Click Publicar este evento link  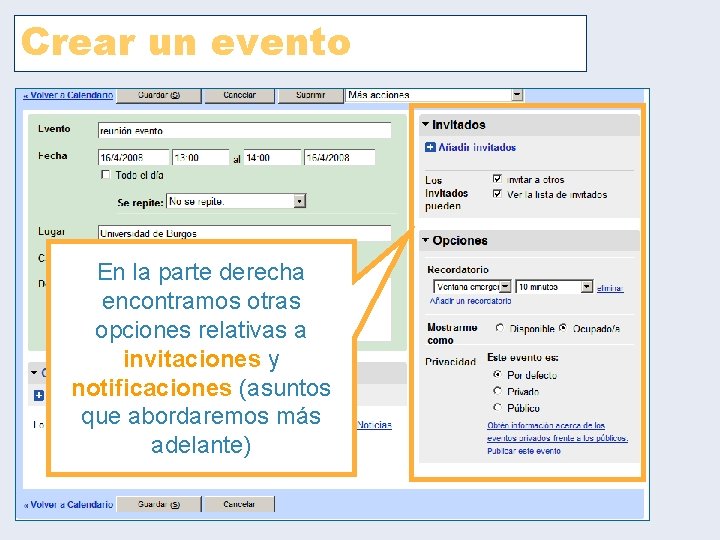pos(524,451)
